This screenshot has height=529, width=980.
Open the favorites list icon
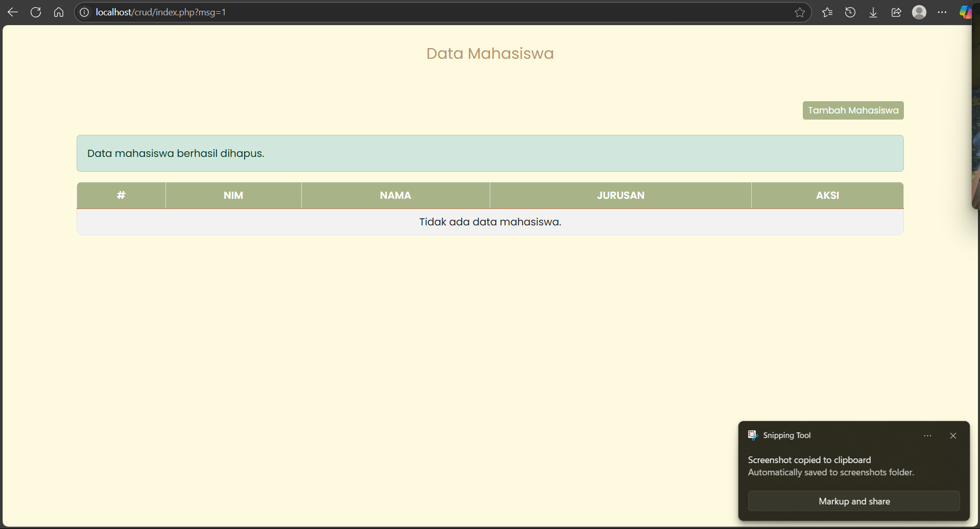point(827,12)
